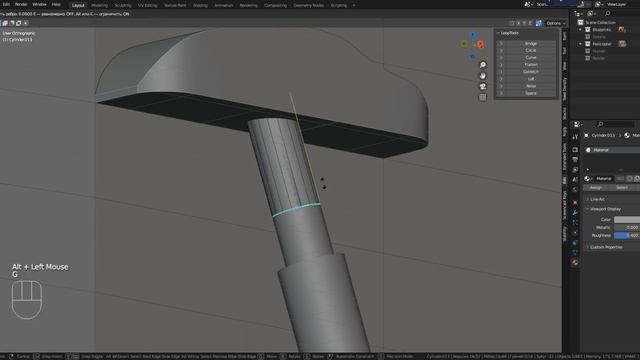This screenshot has height=360, width=640.
Task: Click the viewport zoom magnifier icon
Action: click(482, 65)
